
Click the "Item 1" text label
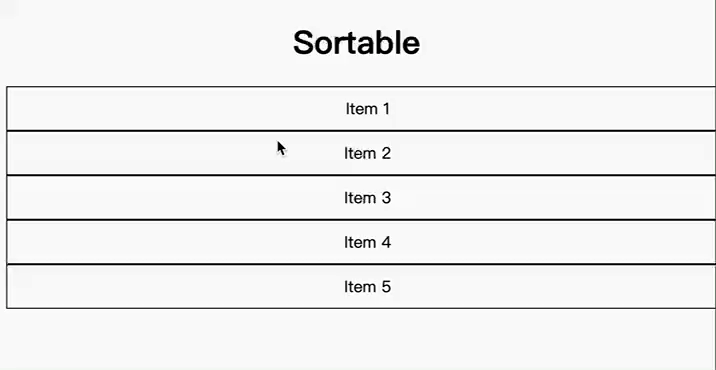pos(368,109)
